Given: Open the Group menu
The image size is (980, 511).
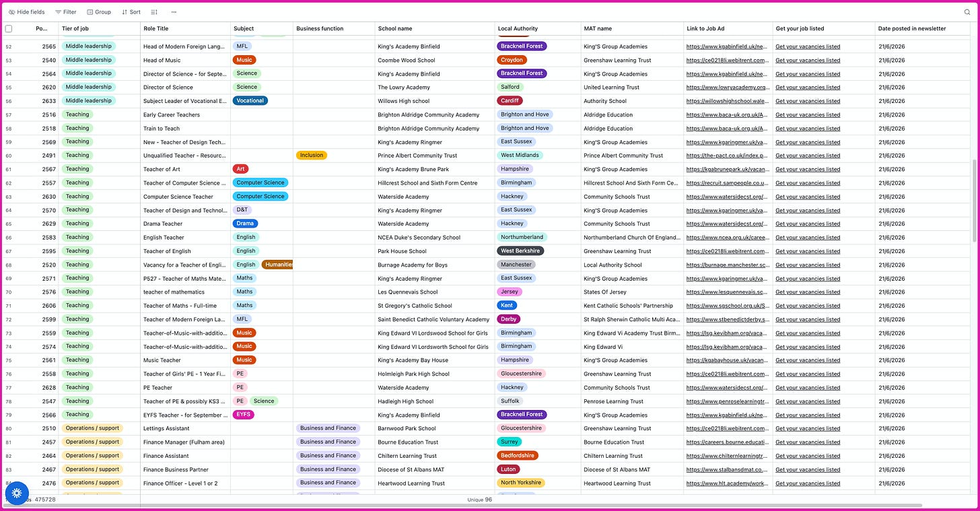Looking at the screenshot, I should 99,12.
